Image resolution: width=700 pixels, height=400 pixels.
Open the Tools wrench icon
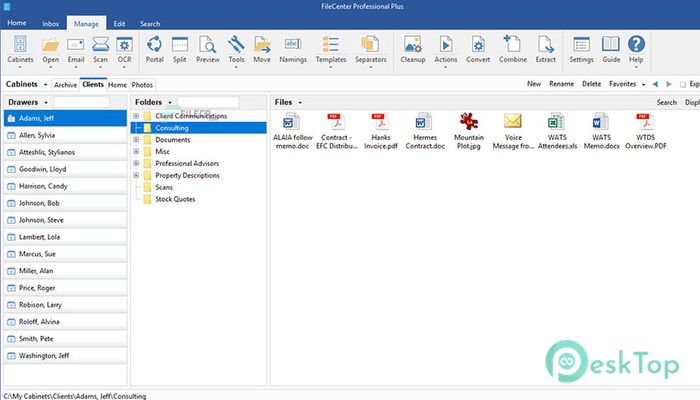(236, 50)
